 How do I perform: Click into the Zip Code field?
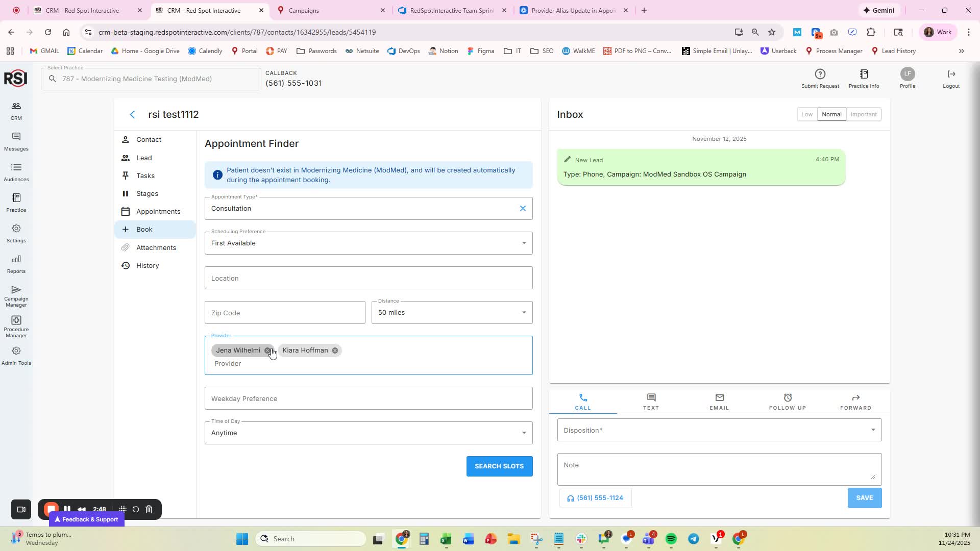tap(285, 313)
